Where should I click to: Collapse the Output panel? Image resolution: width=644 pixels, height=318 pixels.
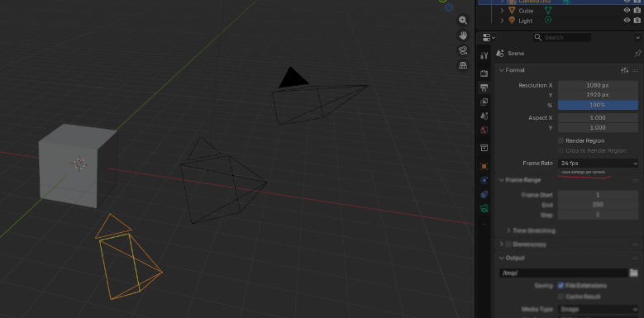click(502, 258)
